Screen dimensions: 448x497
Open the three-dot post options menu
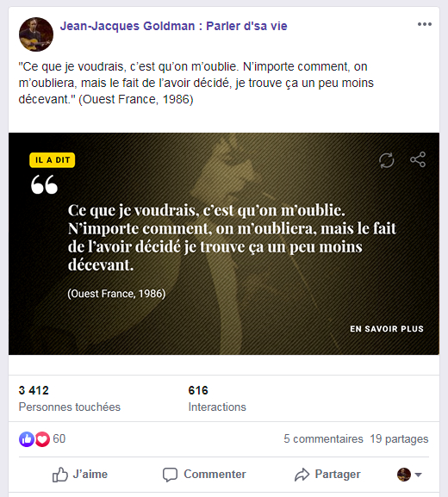click(425, 24)
